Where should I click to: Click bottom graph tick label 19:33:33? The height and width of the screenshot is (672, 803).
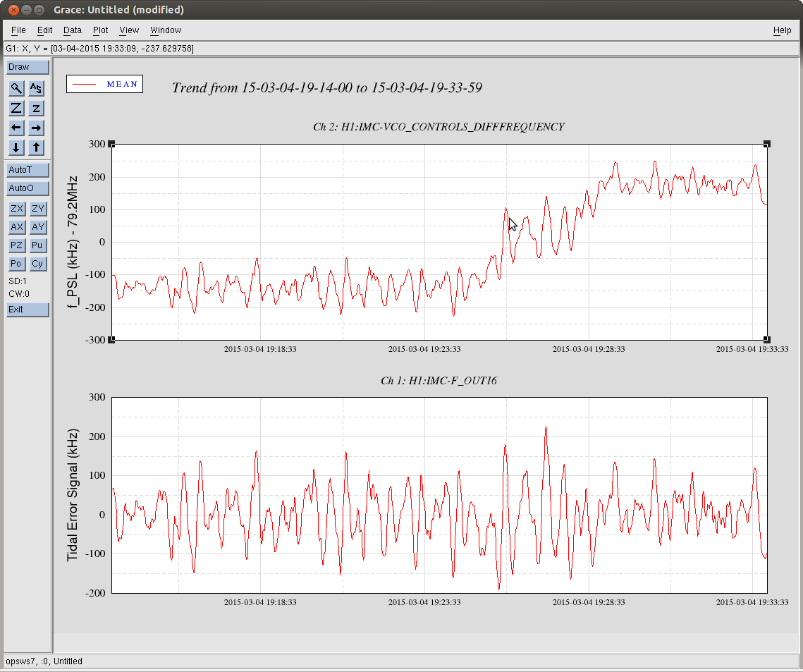click(x=752, y=602)
